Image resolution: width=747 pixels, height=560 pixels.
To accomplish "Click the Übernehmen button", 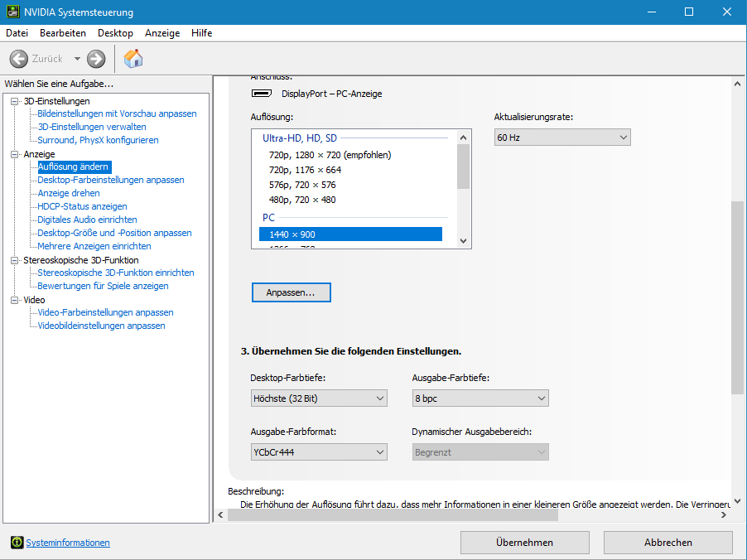I will [x=524, y=543].
